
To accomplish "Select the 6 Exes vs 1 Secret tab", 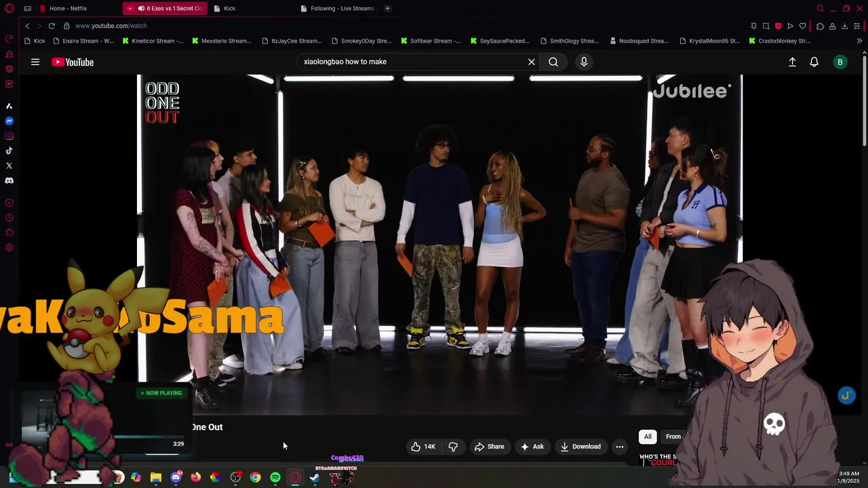I will click(165, 8).
